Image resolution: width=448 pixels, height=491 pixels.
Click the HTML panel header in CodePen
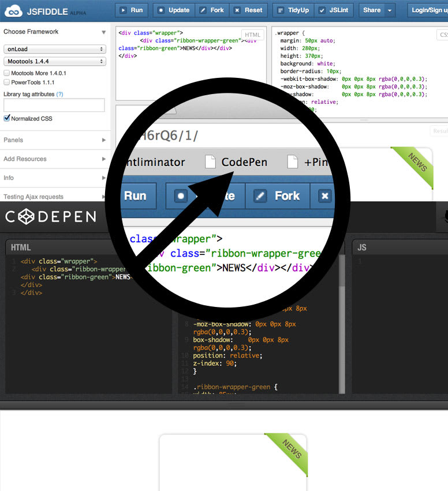point(21,248)
